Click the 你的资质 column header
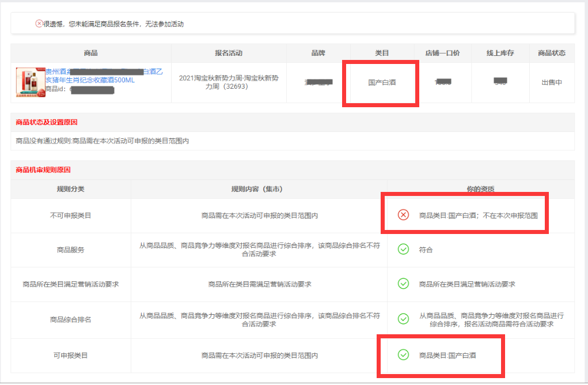Viewport: 588px width, 385px height. 480,189
